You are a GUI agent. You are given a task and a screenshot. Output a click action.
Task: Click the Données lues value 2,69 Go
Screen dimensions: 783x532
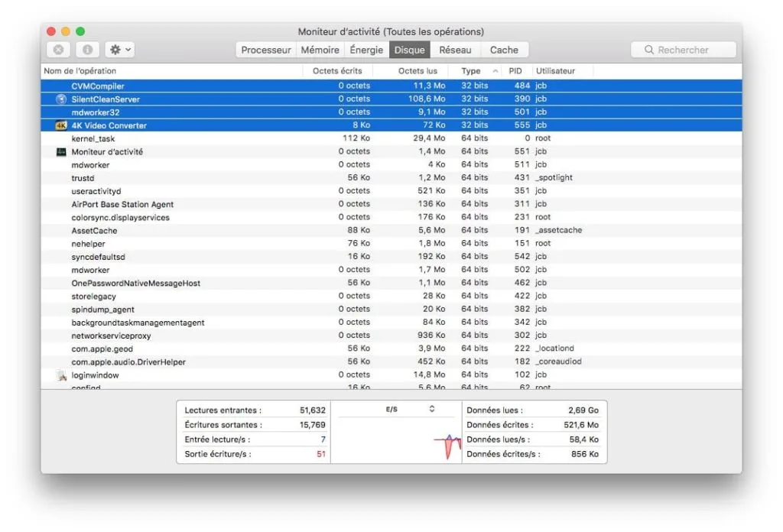click(x=583, y=410)
